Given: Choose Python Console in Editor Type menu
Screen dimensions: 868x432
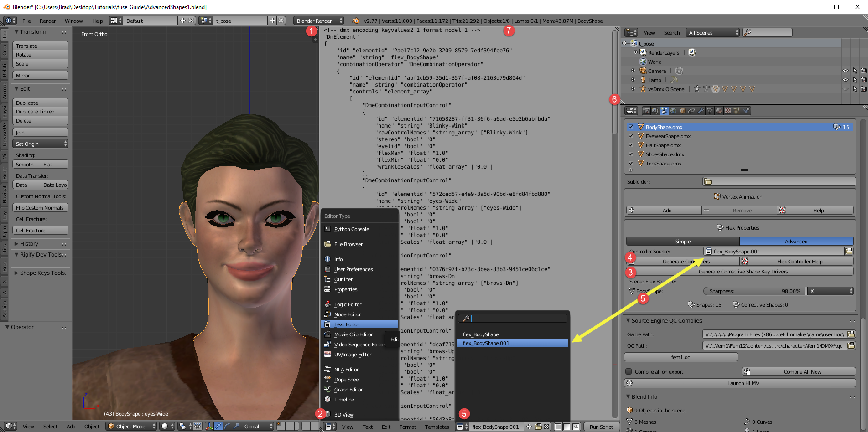Looking at the screenshot, I should [x=359, y=229].
